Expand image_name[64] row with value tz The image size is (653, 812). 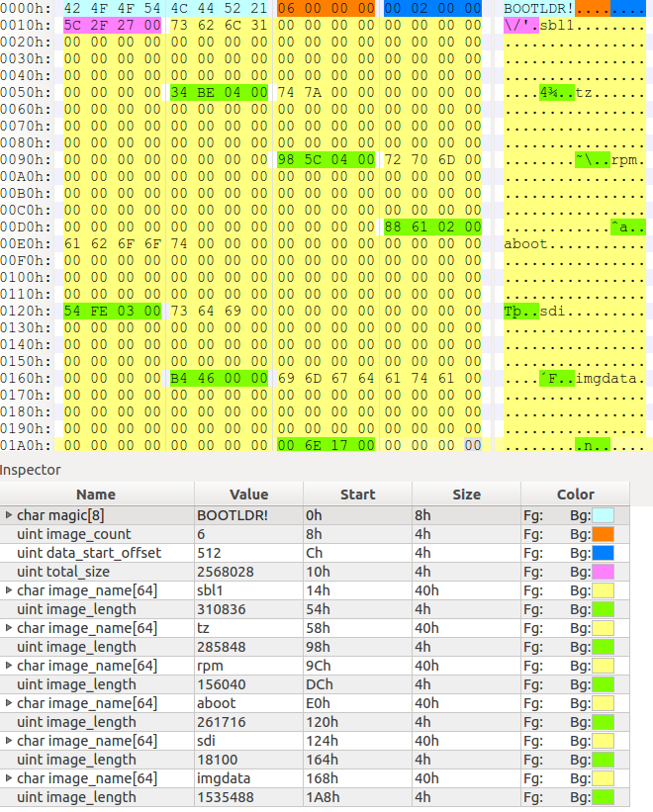[x=9, y=628]
